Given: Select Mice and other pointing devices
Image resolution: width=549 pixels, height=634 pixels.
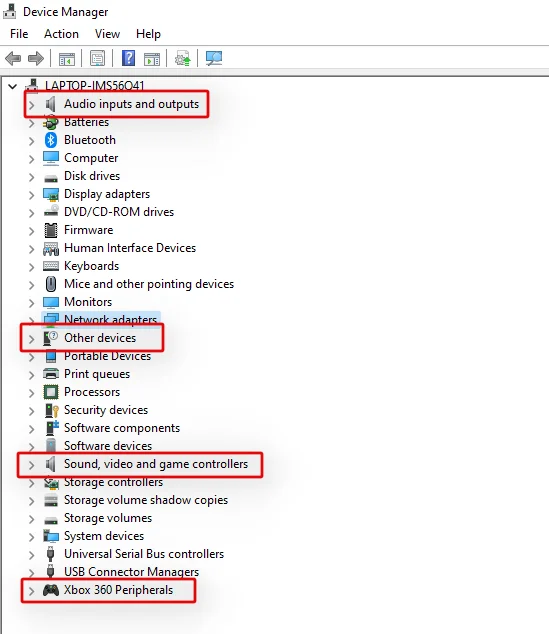Looking at the screenshot, I should [149, 284].
